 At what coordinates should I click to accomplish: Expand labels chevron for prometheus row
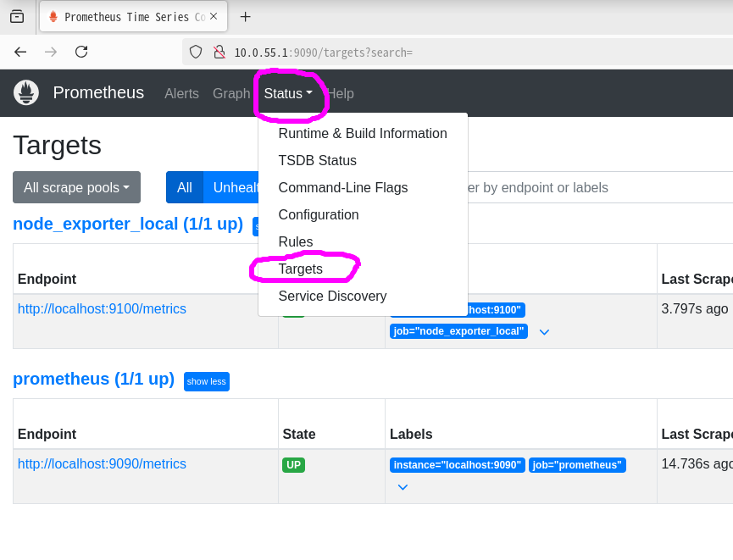(403, 487)
